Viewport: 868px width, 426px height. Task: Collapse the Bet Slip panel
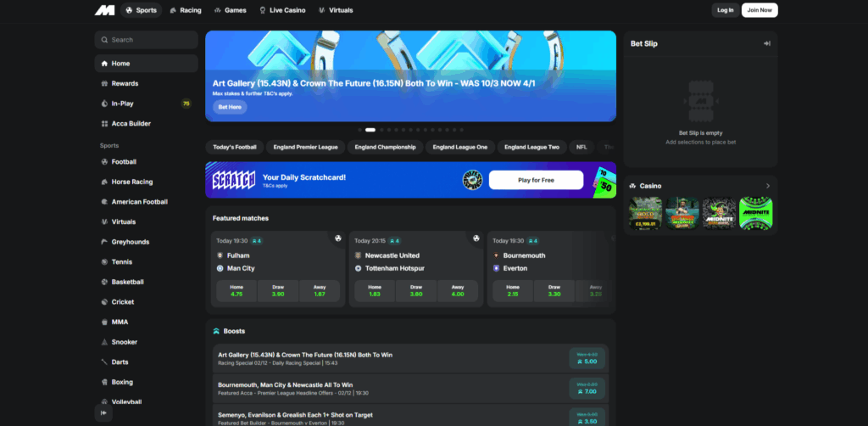coord(766,43)
